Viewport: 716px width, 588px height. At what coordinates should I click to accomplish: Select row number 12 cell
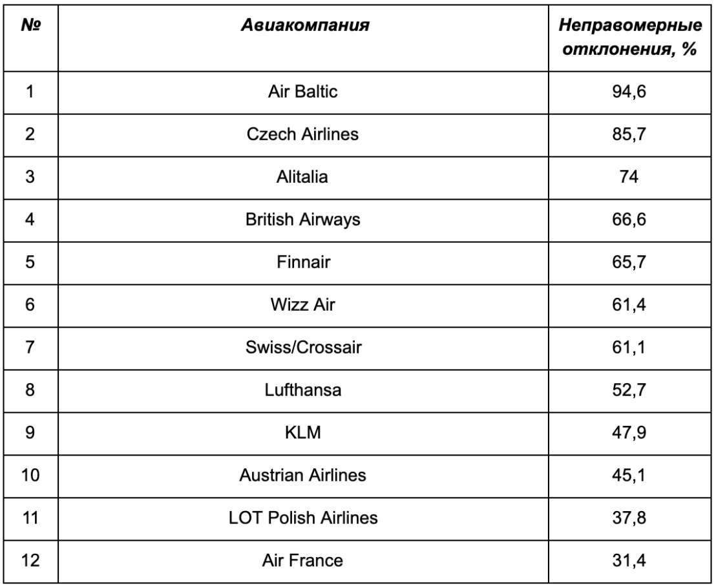point(30,561)
